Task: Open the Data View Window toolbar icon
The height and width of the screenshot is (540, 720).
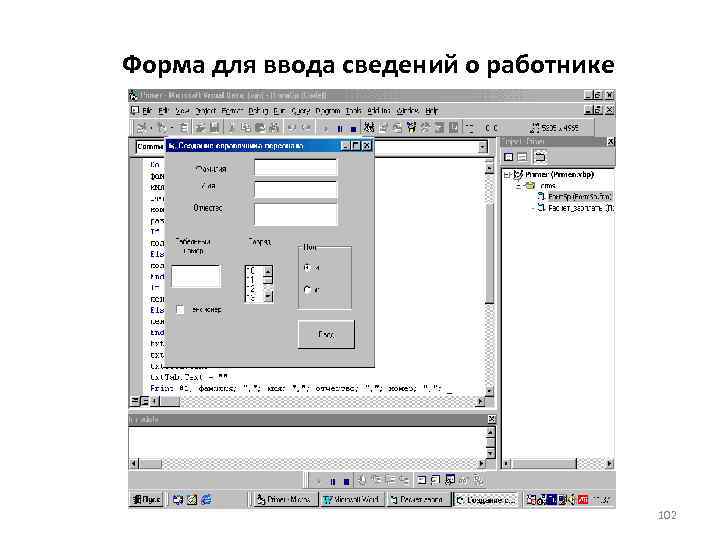Action: 440,128
